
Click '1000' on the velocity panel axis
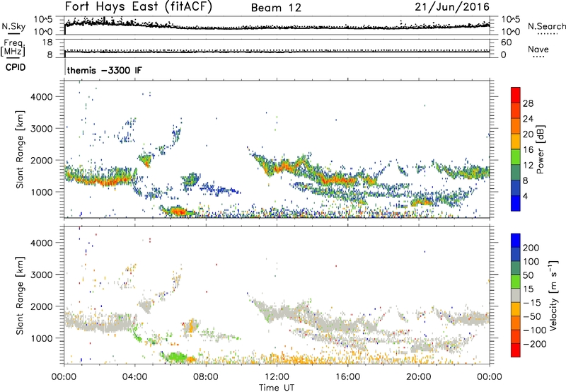click(42, 338)
